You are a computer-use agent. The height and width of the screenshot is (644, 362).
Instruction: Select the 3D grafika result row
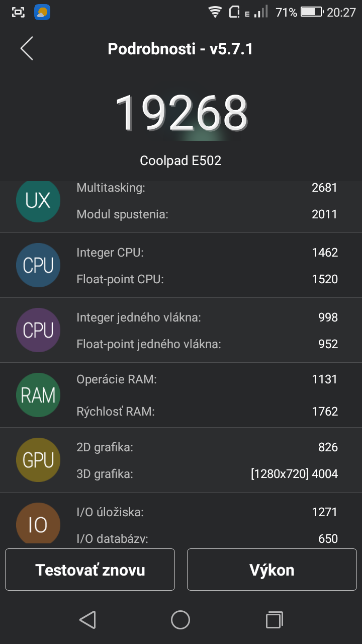click(x=207, y=473)
